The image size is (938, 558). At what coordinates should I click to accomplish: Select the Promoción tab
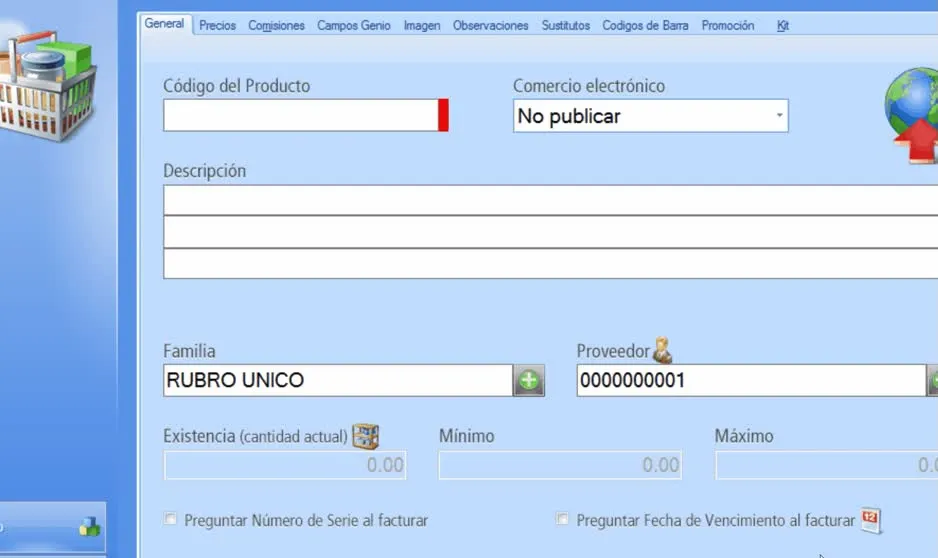click(x=728, y=26)
